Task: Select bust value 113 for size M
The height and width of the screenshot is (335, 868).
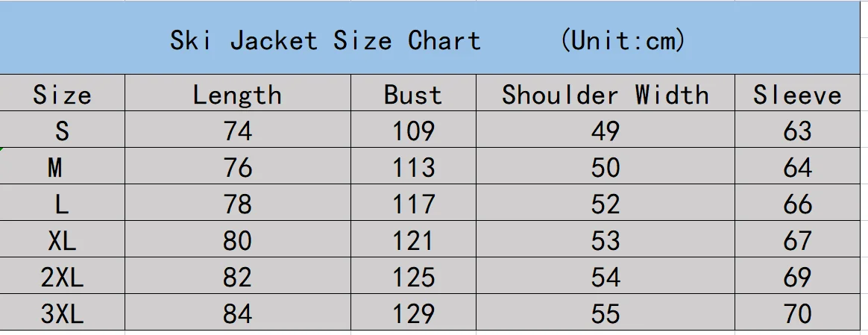Action: pyautogui.click(x=413, y=168)
